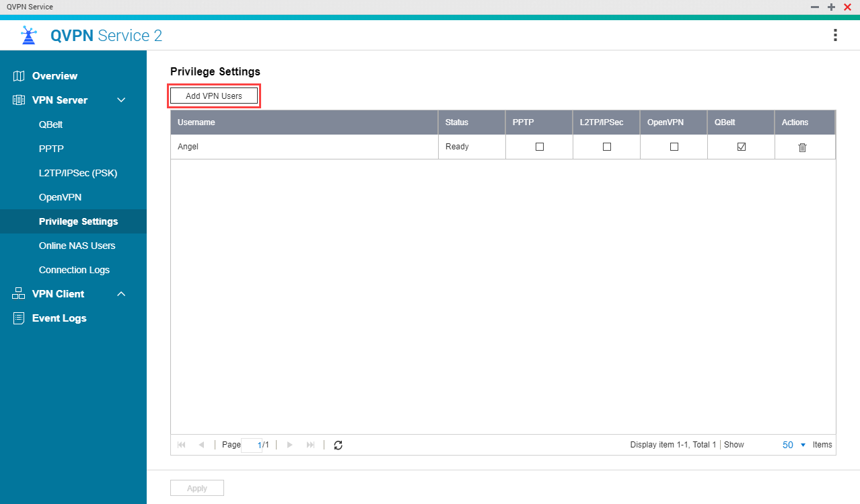Click the Apply button
Viewport: 860px width, 504px height.
(197, 488)
